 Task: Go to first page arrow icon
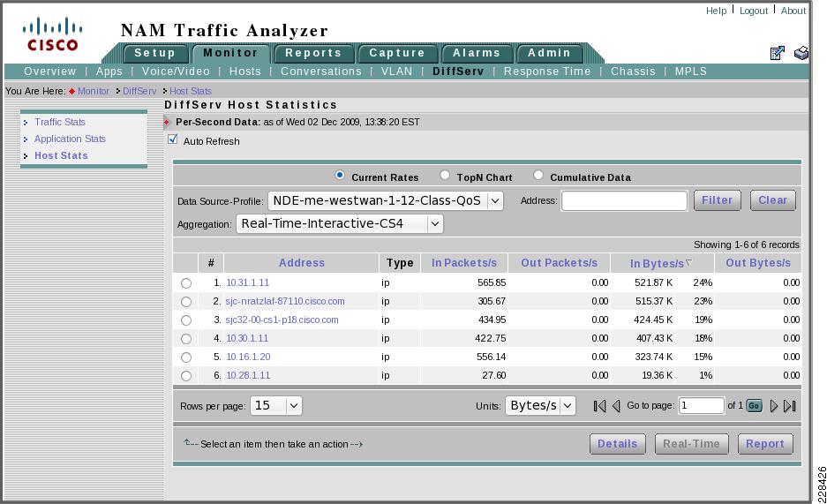(x=599, y=406)
